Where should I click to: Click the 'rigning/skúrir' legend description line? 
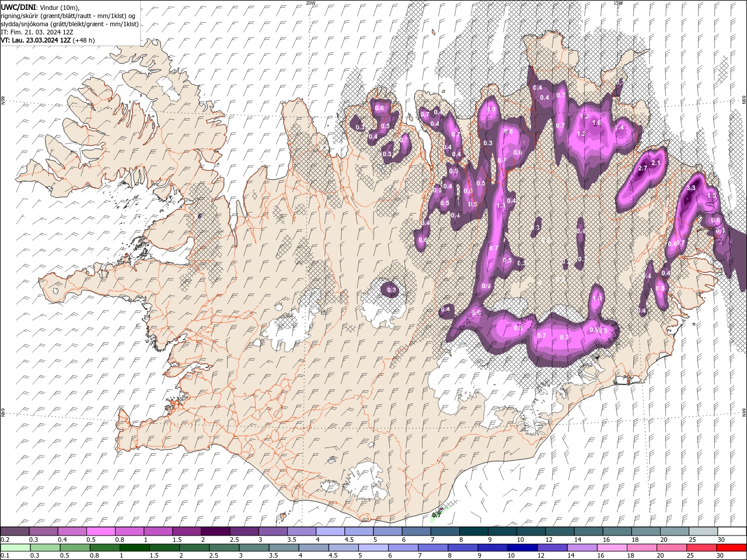68,16
